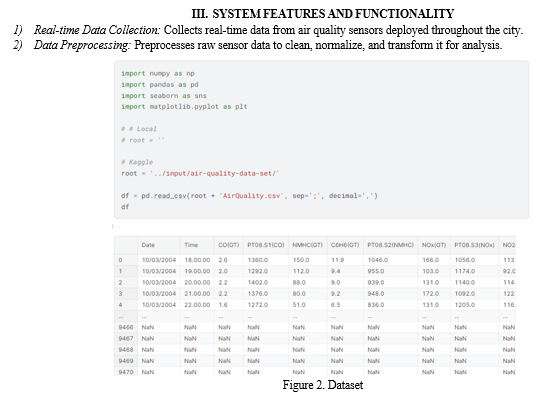
Task: Click the 'Data Preprocessing:' italic label
Action: [82, 45]
